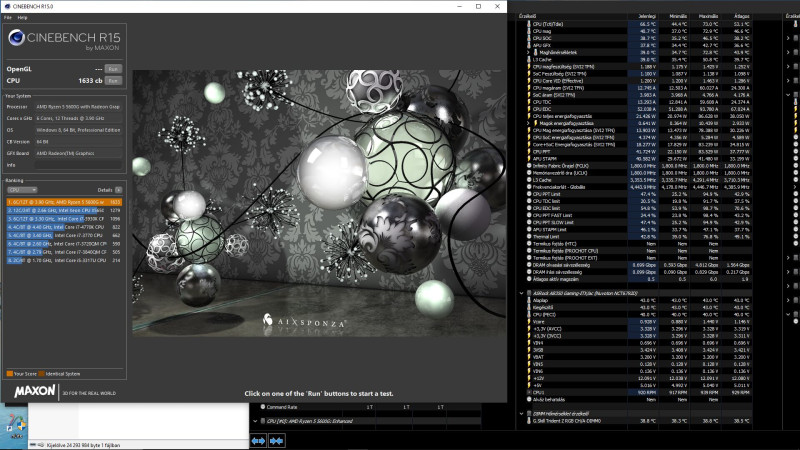Click the lightning icon for CPU PPT
Screen dimensions: 800x450
tap(529, 152)
